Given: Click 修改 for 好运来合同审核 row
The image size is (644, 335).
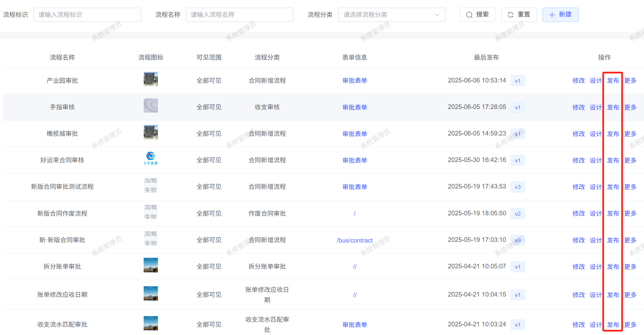Looking at the screenshot, I should 578,160.
